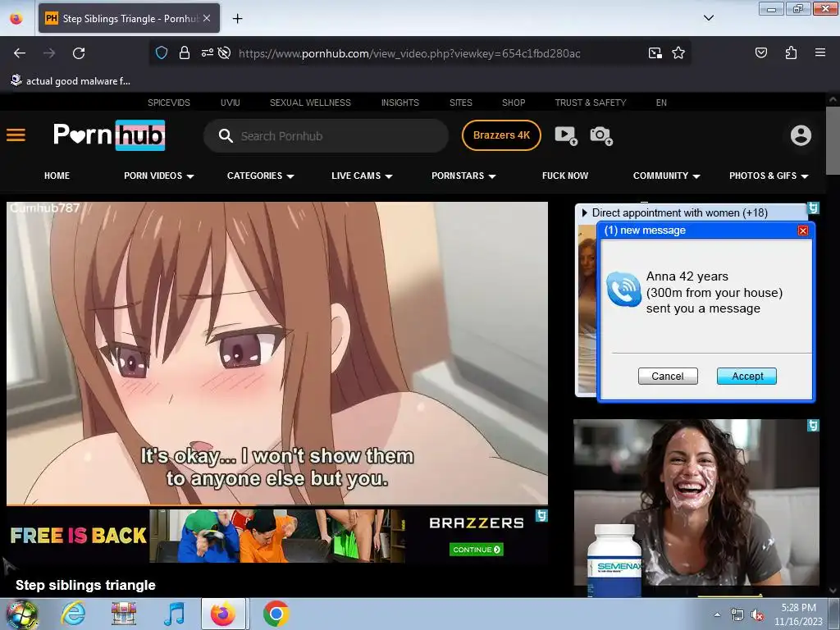Launch Internet Explorer from the taskbar

(x=73, y=614)
